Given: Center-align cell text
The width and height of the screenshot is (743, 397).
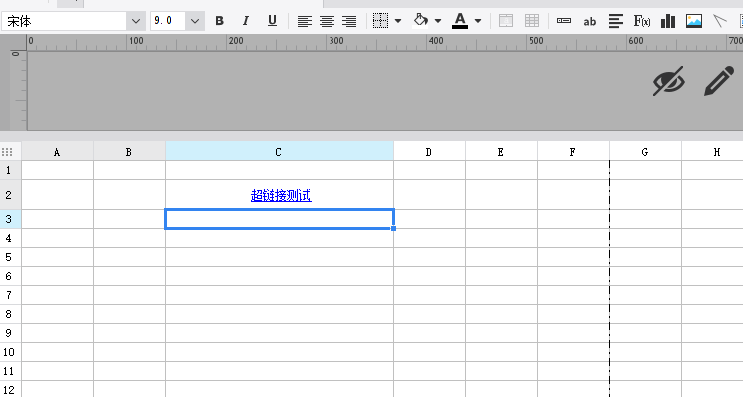Looking at the screenshot, I should tap(327, 21).
